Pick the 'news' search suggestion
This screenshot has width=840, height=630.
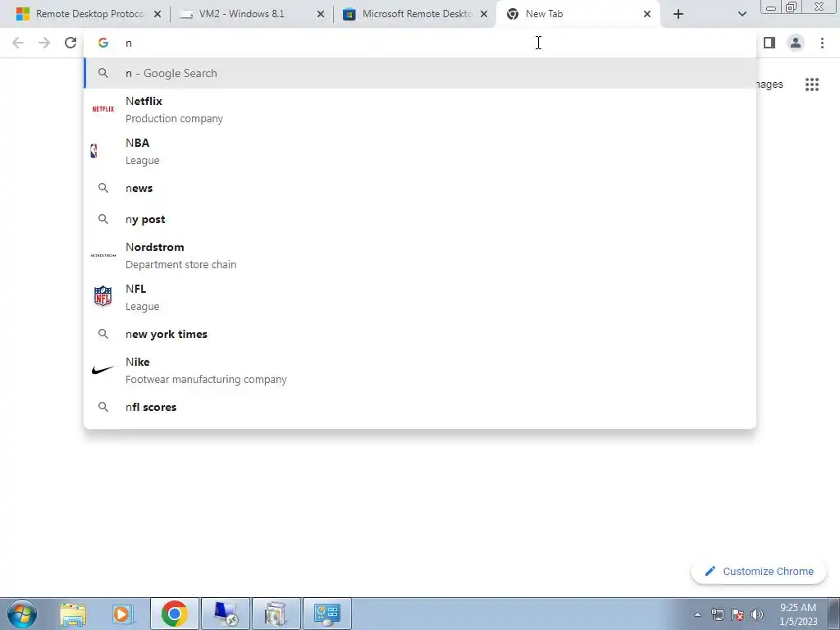click(x=420, y=188)
